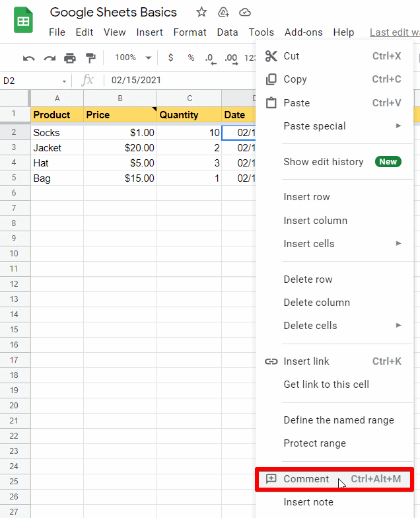Check the cloud save status icon
The width and height of the screenshot is (420, 518).
pyautogui.click(x=244, y=13)
